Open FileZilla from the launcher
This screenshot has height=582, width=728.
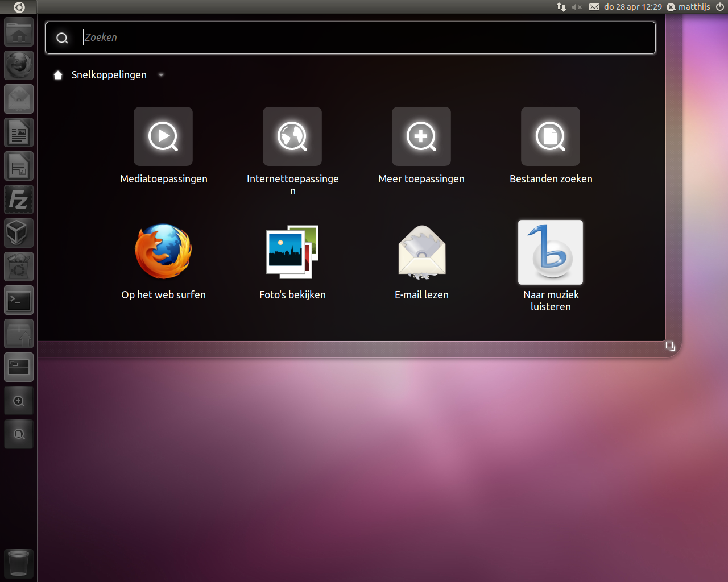pyautogui.click(x=19, y=200)
